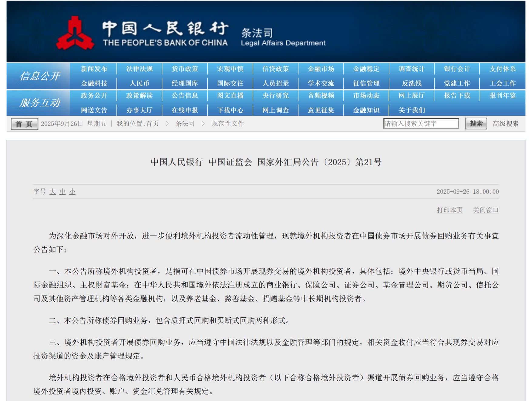Select the 人民币 navigation link

(x=140, y=83)
